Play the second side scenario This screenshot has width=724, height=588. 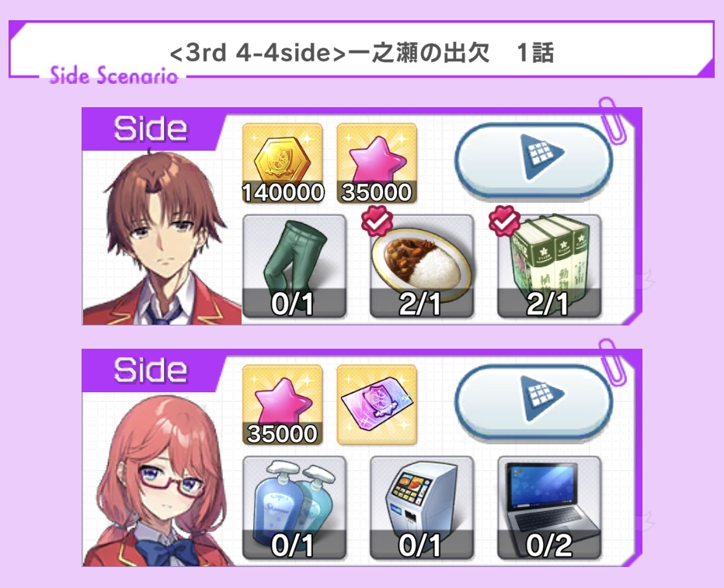(534, 400)
